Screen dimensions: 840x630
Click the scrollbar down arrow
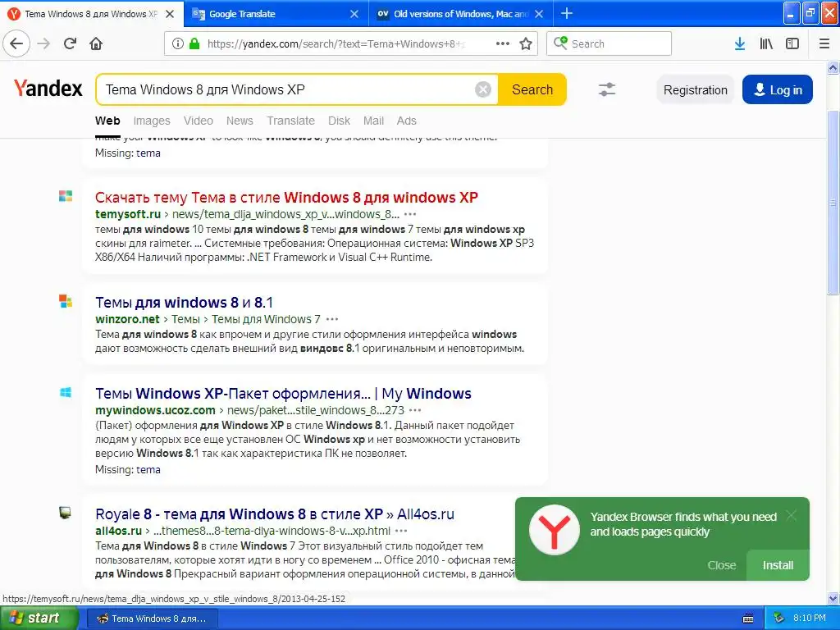pyautogui.click(x=833, y=598)
